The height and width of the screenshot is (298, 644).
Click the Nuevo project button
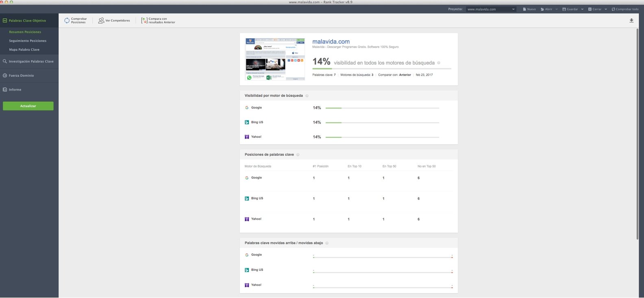(x=529, y=9)
